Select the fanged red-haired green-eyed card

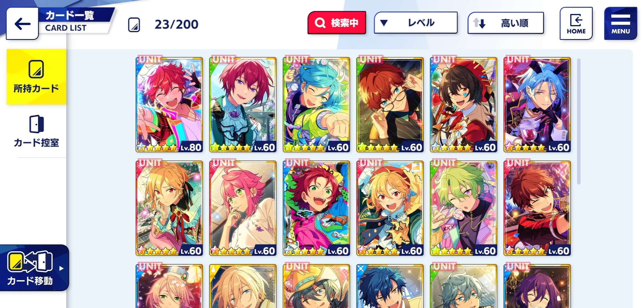tap(316, 208)
